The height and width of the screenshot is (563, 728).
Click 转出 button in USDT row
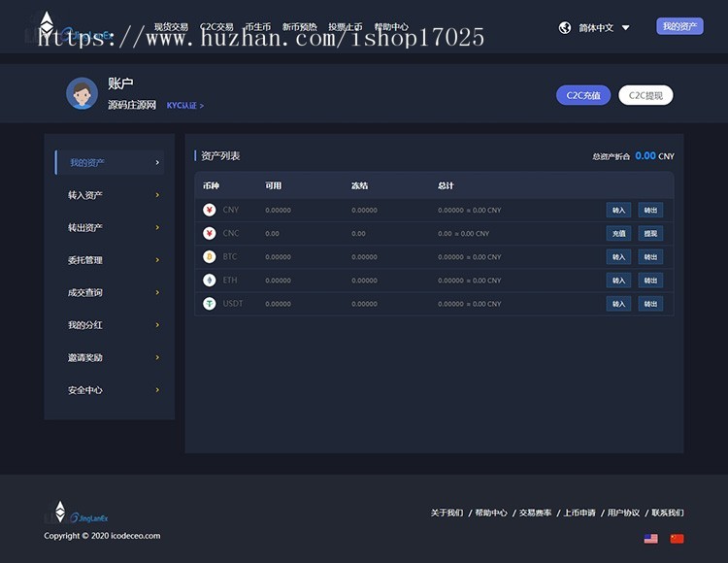point(650,304)
